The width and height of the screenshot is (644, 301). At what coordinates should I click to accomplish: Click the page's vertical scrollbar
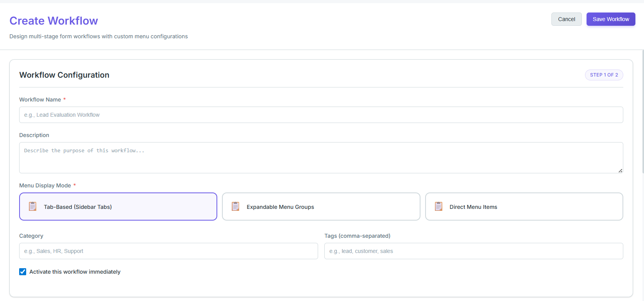coord(643,111)
